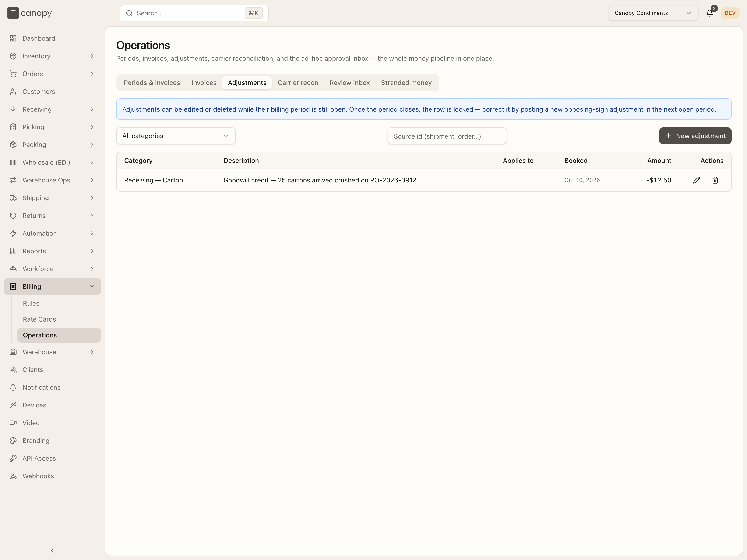Click the New adjustment button
This screenshot has width=747, height=560.
tap(695, 136)
